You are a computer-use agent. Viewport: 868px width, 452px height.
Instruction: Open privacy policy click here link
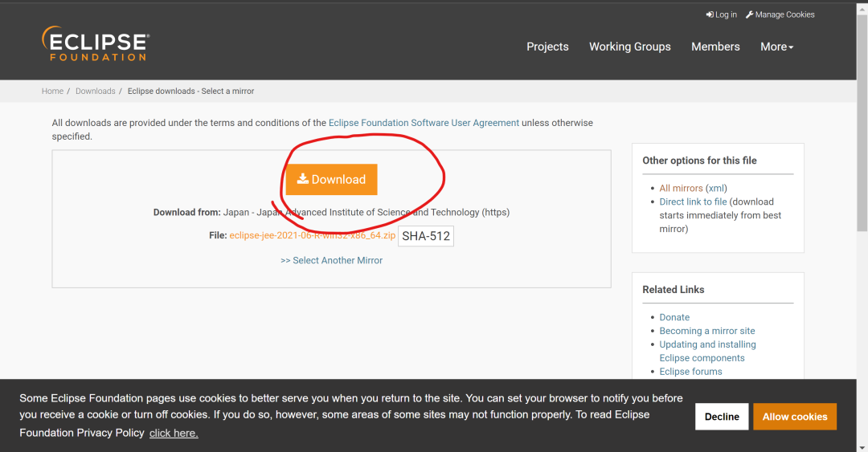(174, 434)
